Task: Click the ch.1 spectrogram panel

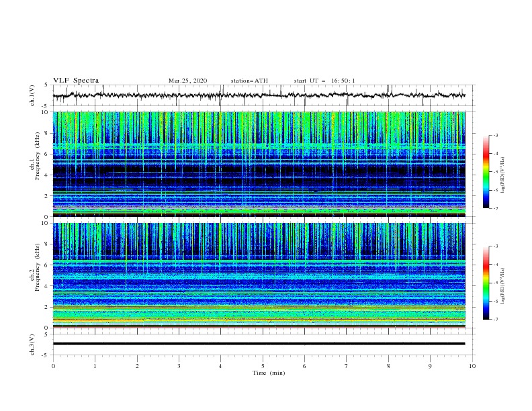Action: pos(259,164)
